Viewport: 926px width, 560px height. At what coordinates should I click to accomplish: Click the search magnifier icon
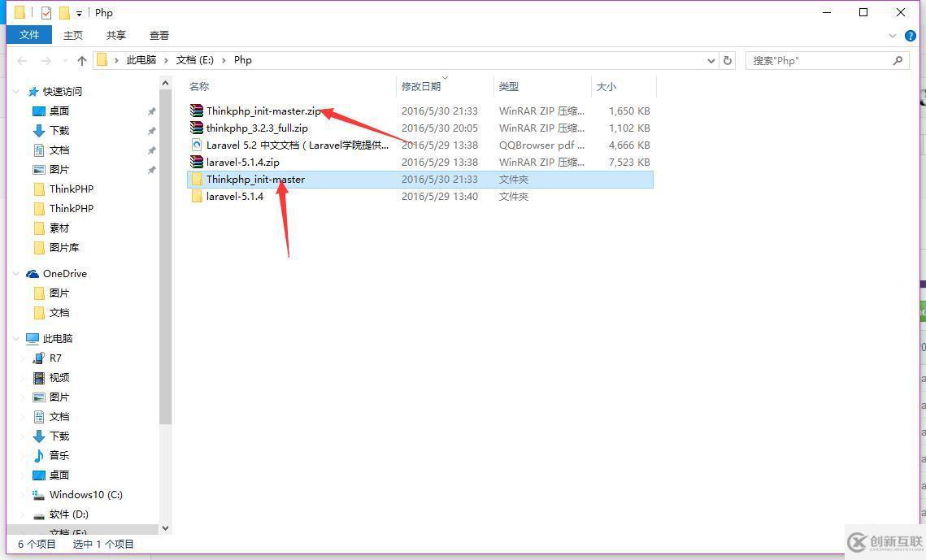898,60
